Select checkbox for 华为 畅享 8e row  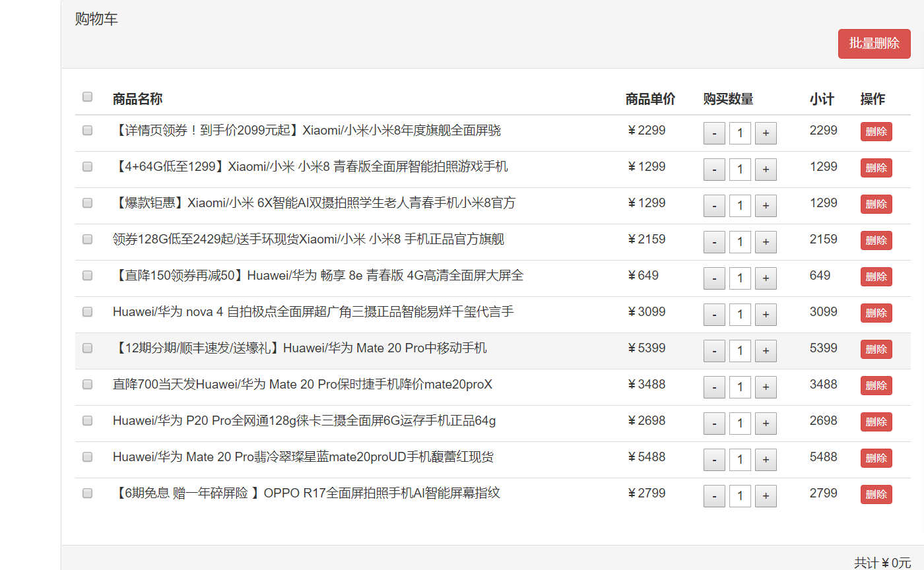[x=87, y=276]
